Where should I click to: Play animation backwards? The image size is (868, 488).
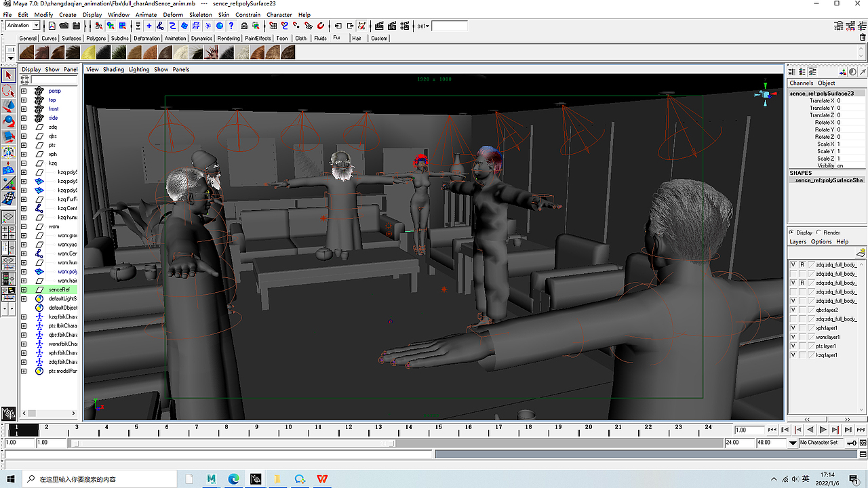point(810,430)
